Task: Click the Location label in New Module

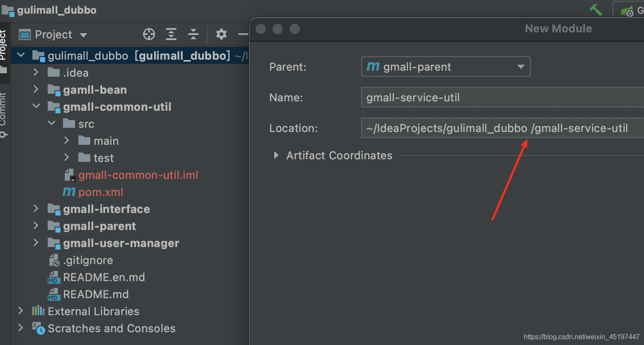Action: (293, 128)
